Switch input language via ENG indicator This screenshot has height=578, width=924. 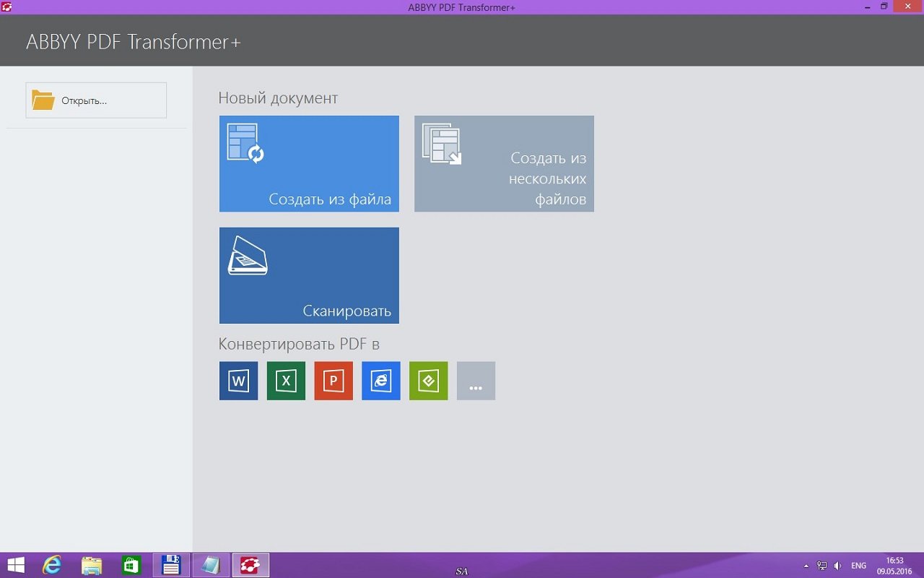coord(859,566)
